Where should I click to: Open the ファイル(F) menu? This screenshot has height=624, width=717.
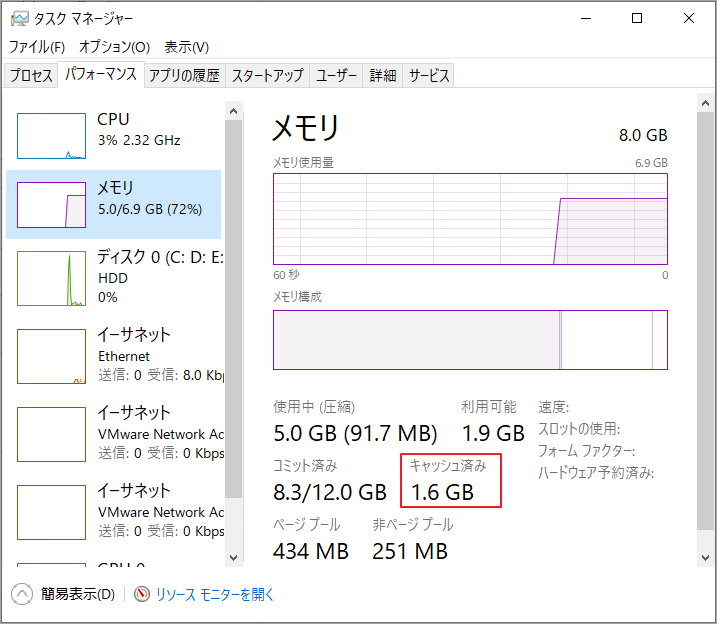tap(37, 47)
